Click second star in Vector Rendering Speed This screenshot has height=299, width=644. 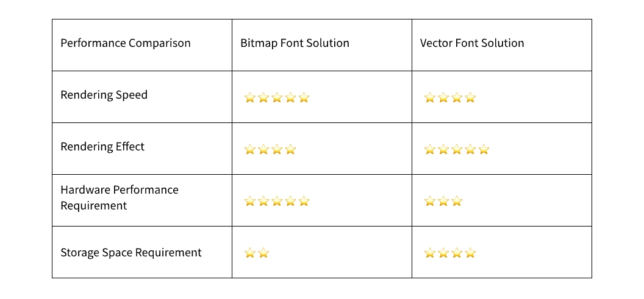[x=443, y=97]
